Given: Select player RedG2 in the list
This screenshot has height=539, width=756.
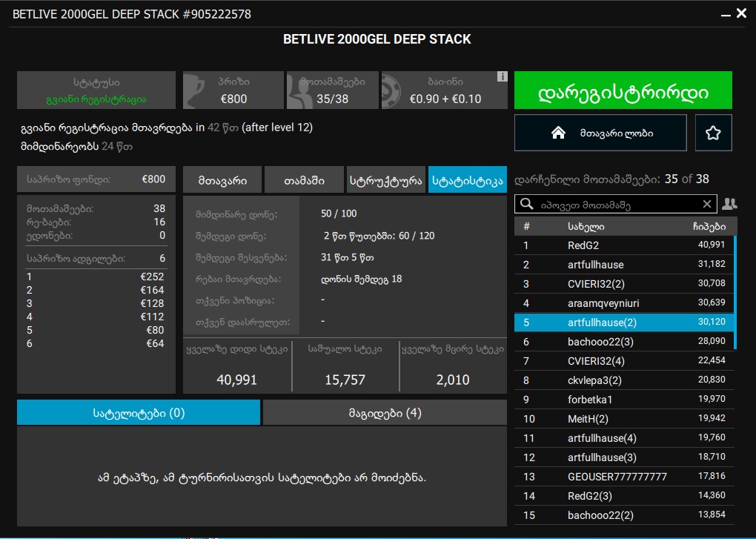Looking at the screenshot, I should point(583,245).
